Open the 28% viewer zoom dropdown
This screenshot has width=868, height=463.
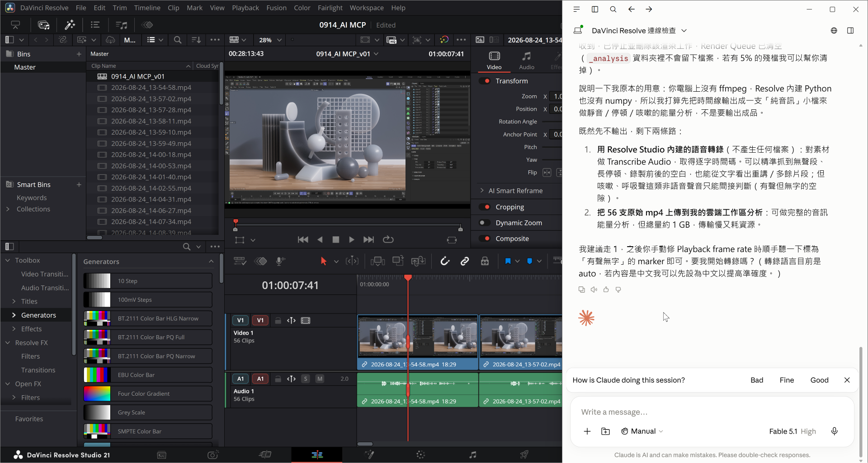coord(270,40)
